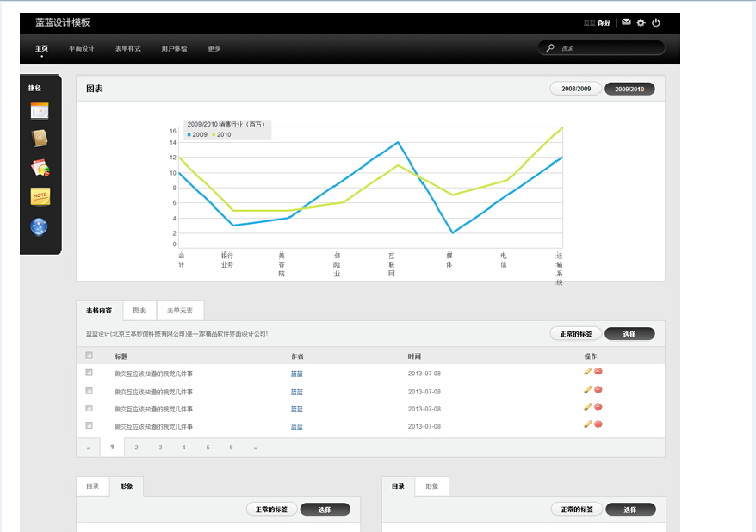Click the 蓝蓝 author link in first row
The image size is (756, 532).
coord(297,374)
